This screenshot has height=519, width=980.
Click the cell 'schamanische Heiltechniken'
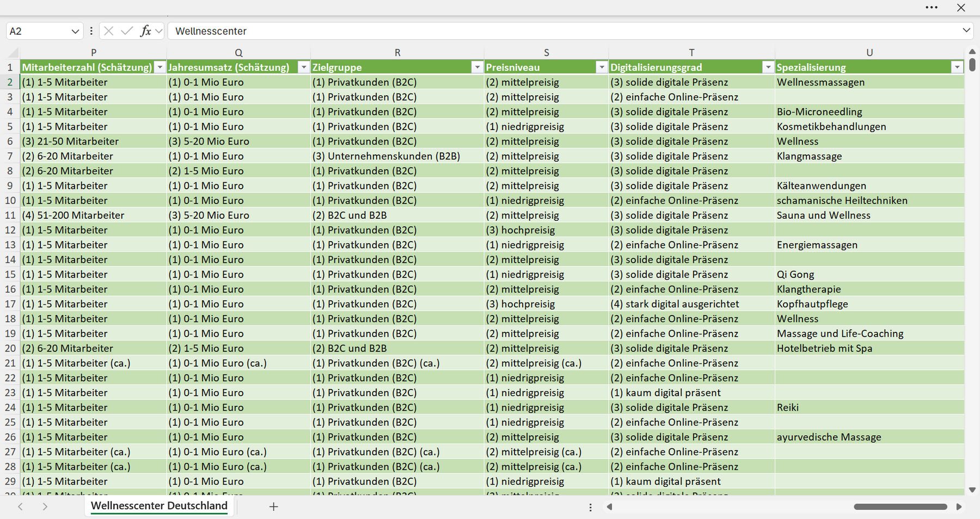point(869,201)
